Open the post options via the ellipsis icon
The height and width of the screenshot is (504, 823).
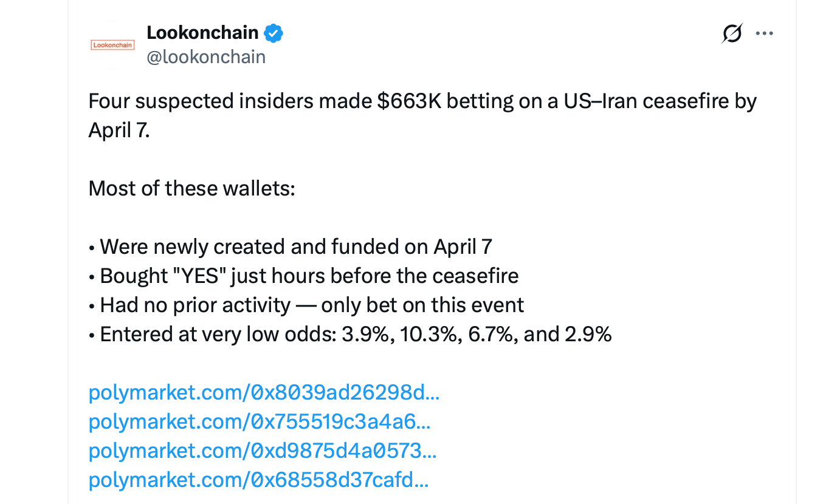pyautogui.click(x=764, y=33)
